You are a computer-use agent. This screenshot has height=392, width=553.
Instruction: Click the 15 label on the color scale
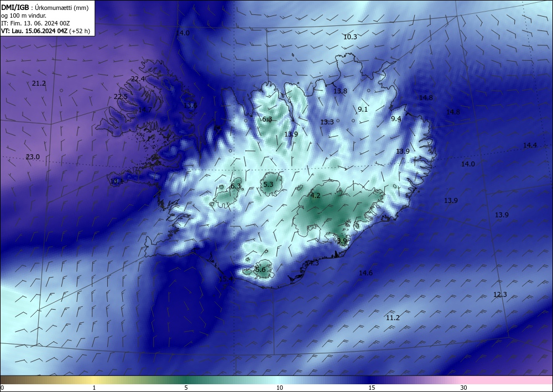pyautogui.click(x=372, y=388)
